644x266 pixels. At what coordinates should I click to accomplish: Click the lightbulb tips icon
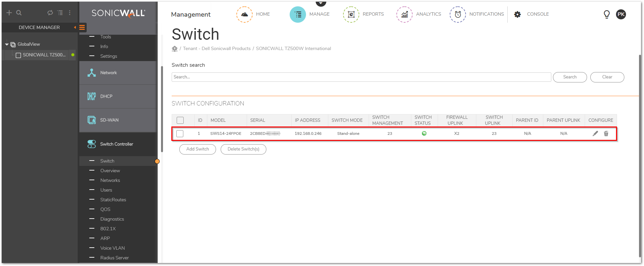(x=607, y=14)
